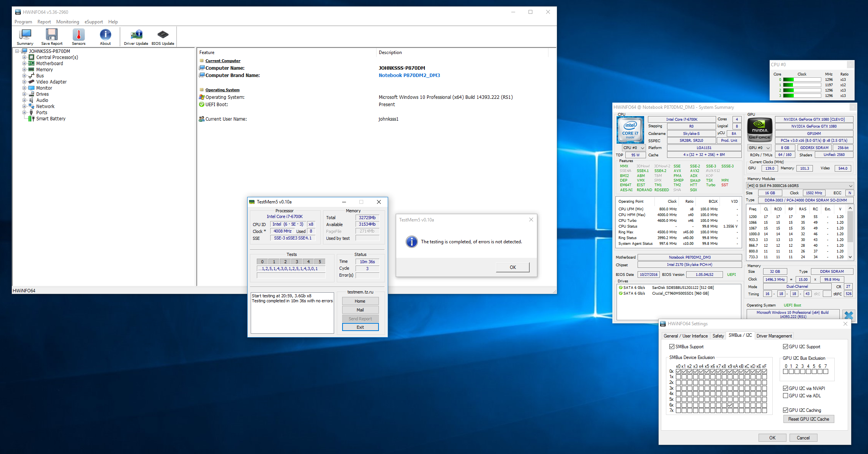
Task: Switch to the Safety tab
Action: tap(718, 336)
